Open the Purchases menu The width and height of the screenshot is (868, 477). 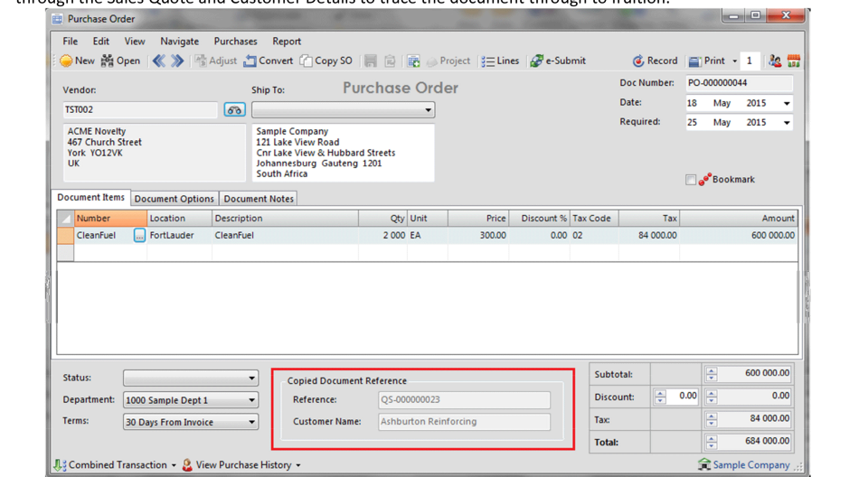(235, 42)
